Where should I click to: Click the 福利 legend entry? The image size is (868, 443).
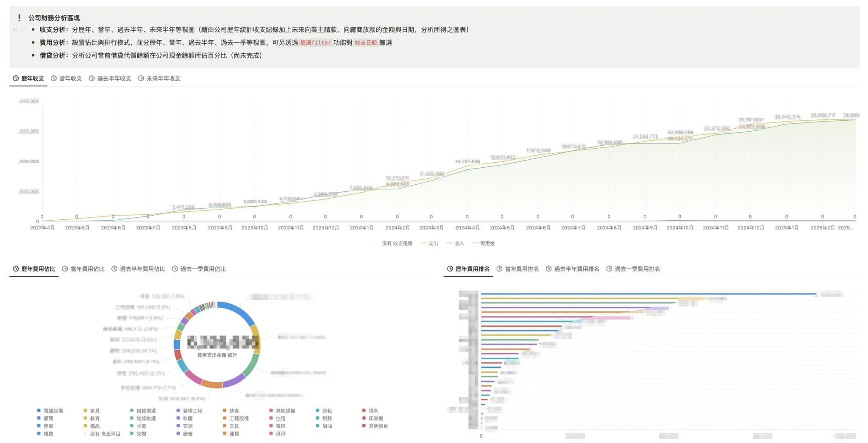370,411
